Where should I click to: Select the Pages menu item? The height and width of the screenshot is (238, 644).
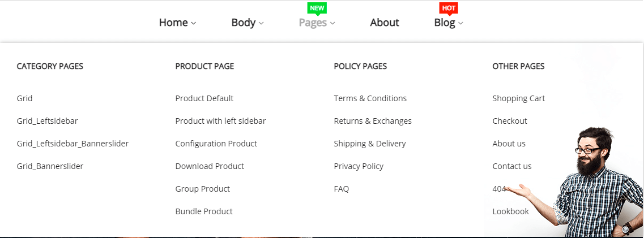(313, 23)
